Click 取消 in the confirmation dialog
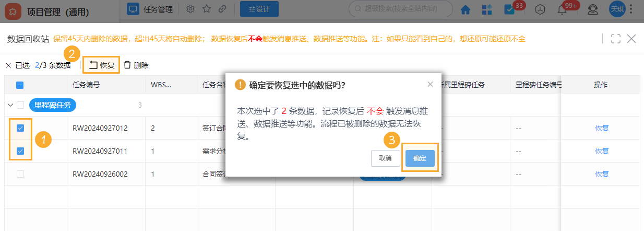The width and height of the screenshot is (644, 231). click(385, 158)
